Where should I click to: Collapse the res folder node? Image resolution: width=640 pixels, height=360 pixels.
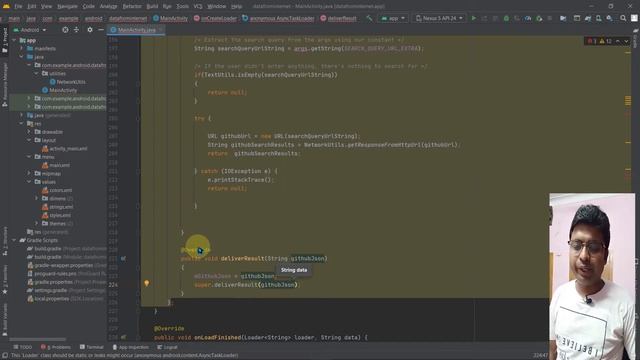[22, 123]
